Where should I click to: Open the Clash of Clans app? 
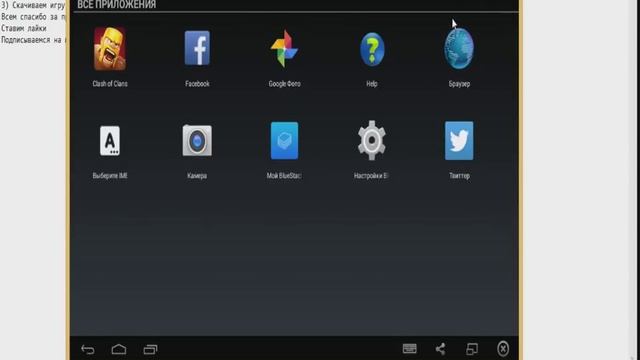110,49
